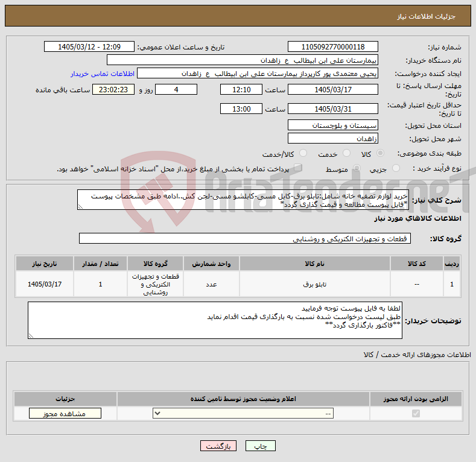Click the need number field 1105092770000118
The height and width of the screenshot is (462, 476).
click(332, 47)
